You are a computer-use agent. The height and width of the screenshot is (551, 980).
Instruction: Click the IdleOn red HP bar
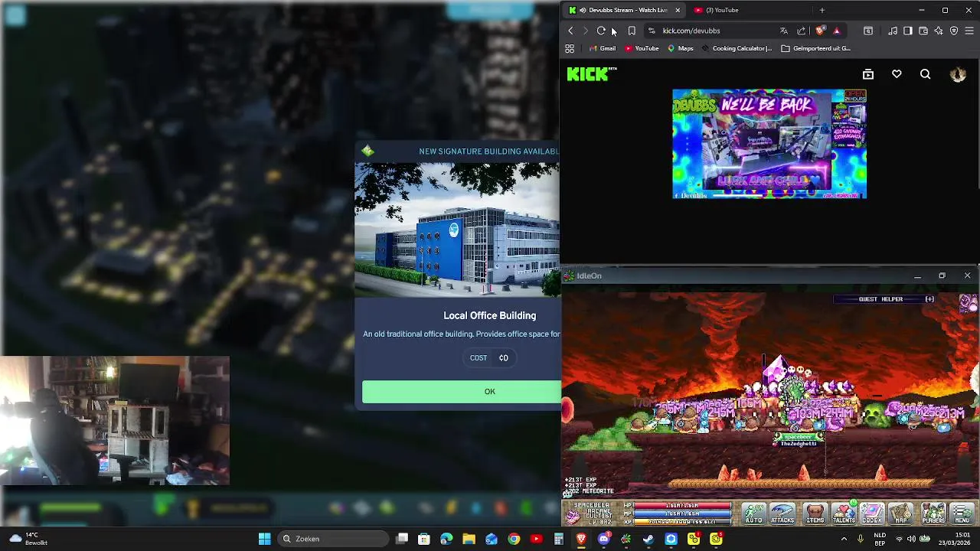pos(683,506)
